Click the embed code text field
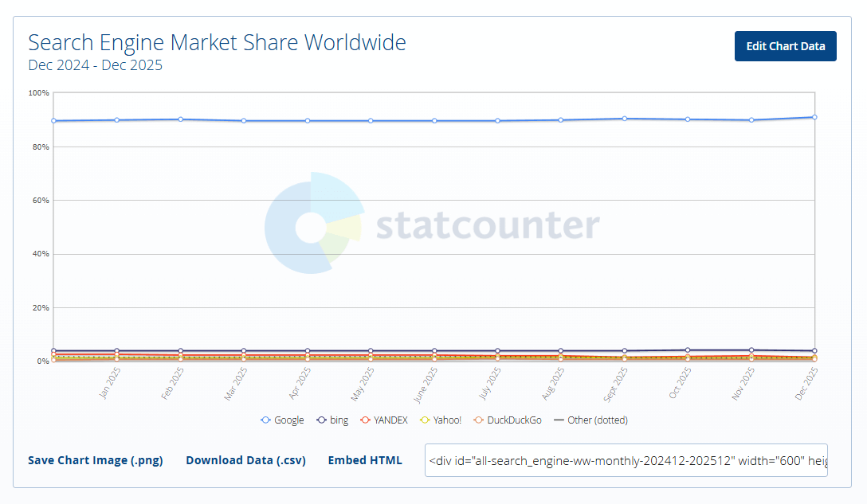Image resolution: width=867 pixels, height=504 pixels. point(626,460)
